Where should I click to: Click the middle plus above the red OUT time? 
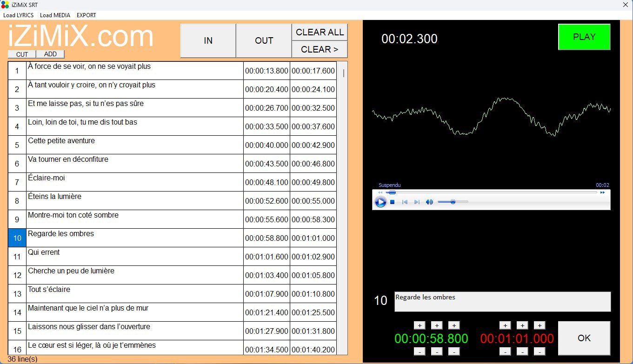522,325
